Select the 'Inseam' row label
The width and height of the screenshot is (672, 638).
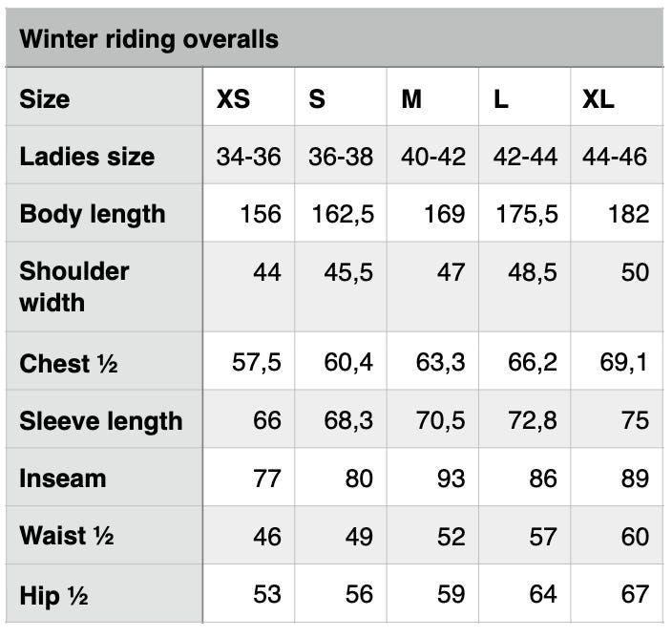pyautogui.click(x=63, y=478)
